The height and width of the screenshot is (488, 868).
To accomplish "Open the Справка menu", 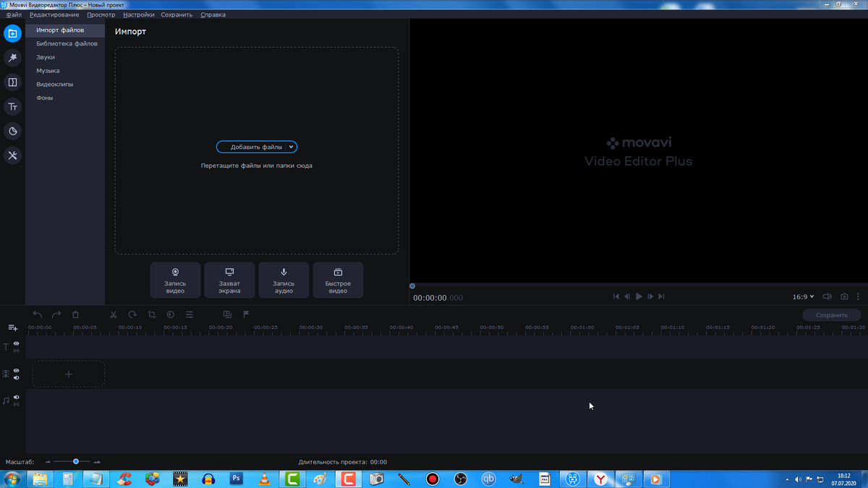I will [x=212, y=14].
